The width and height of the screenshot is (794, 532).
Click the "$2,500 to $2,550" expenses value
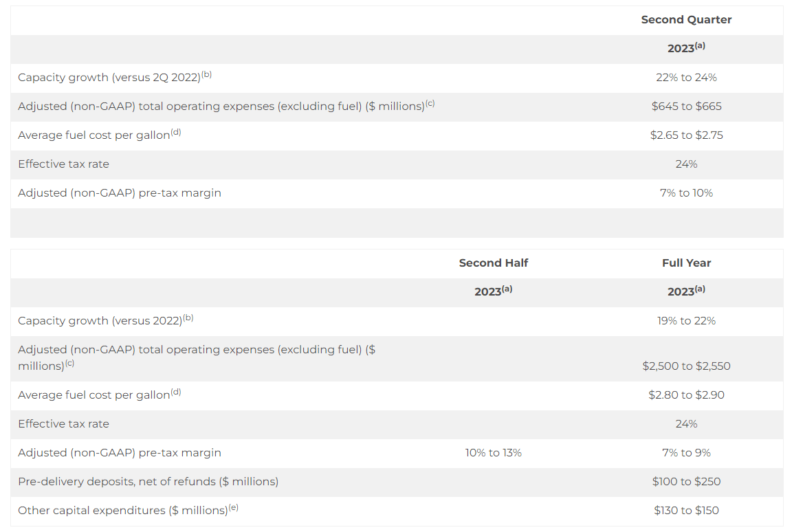tap(686, 366)
